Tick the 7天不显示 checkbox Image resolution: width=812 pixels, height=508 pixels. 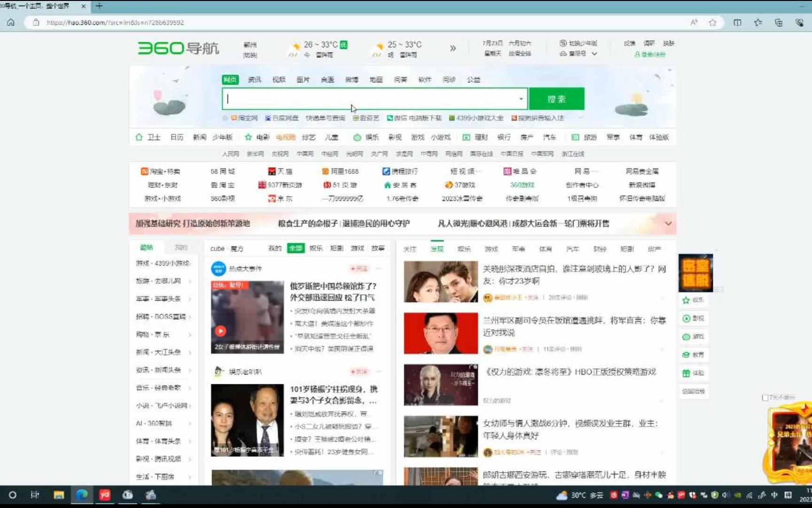(x=765, y=398)
